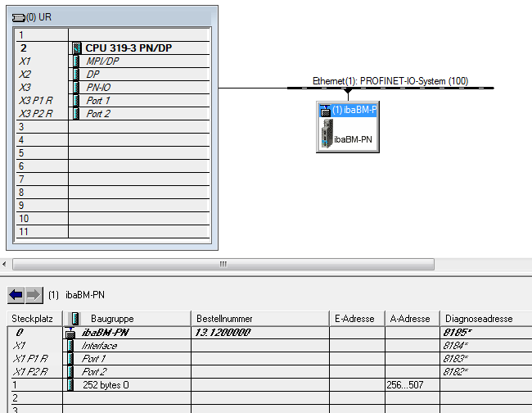
Task: Click the MPI/DP interface icon in the rack
Action: (x=76, y=61)
